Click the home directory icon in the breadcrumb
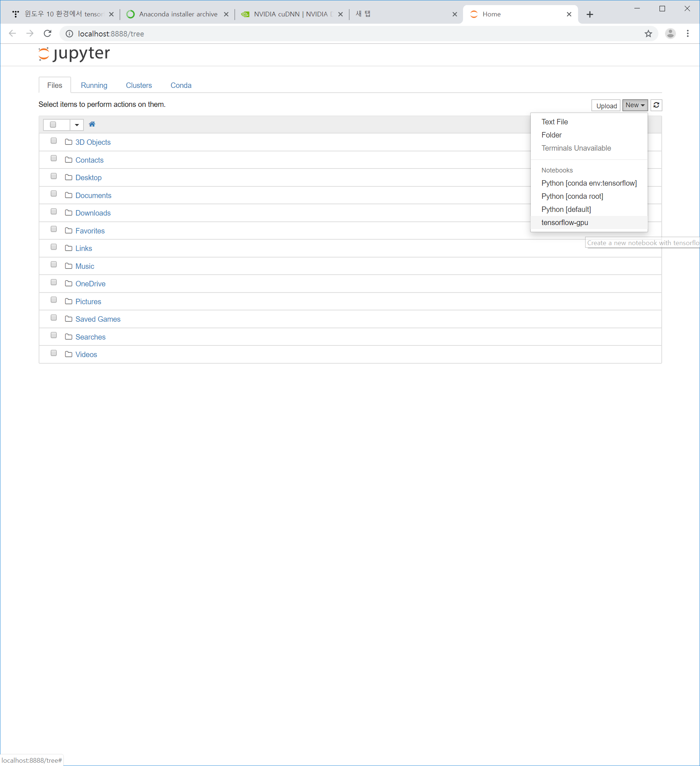 coord(92,124)
